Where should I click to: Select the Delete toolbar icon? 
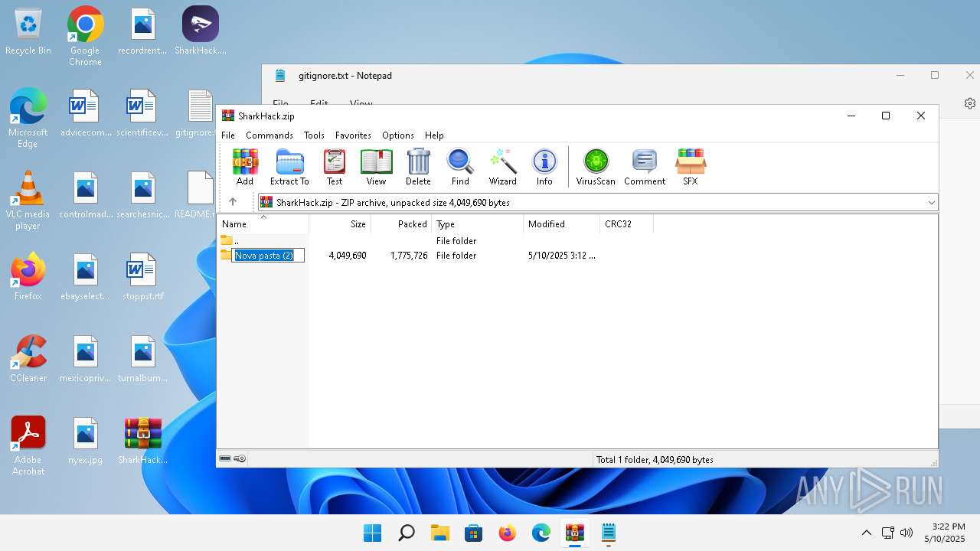click(418, 167)
